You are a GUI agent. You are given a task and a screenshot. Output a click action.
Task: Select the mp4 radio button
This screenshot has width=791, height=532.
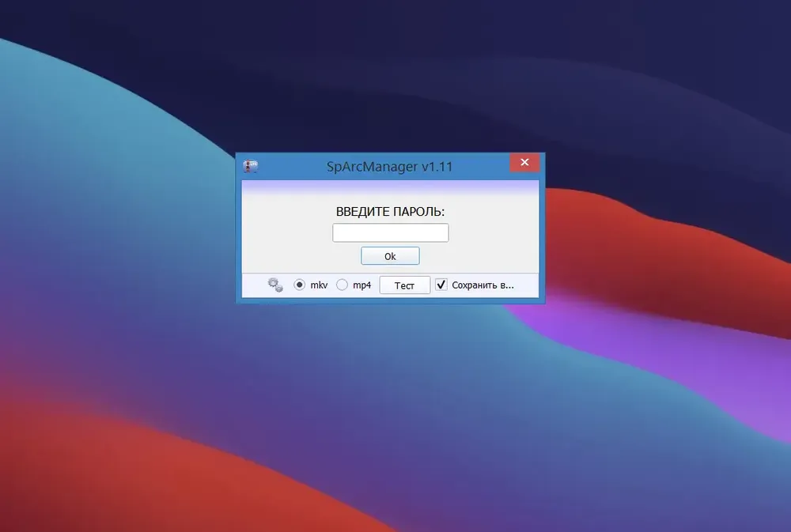click(x=342, y=285)
